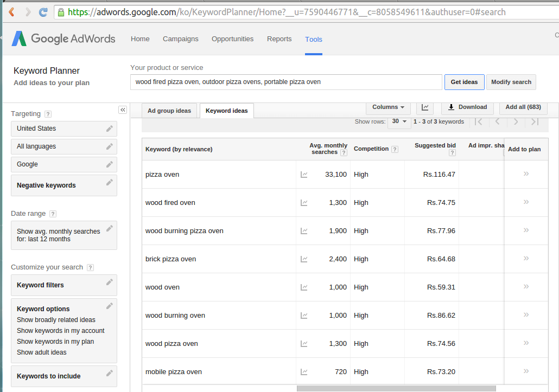Show trend chart for pizza oven
559x392 pixels.
point(304,175)
